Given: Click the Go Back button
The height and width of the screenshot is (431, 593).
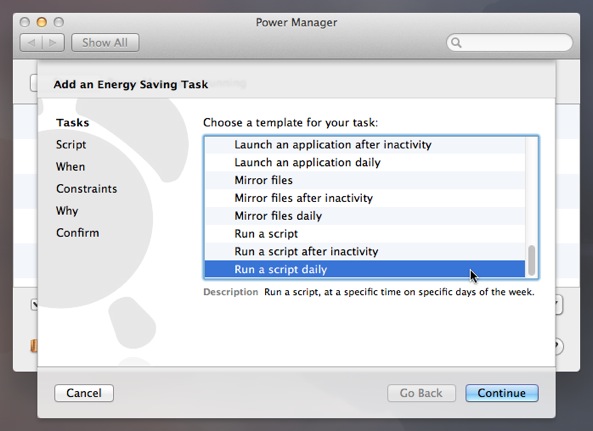Looking at the screenshot, I should (421, 393).
